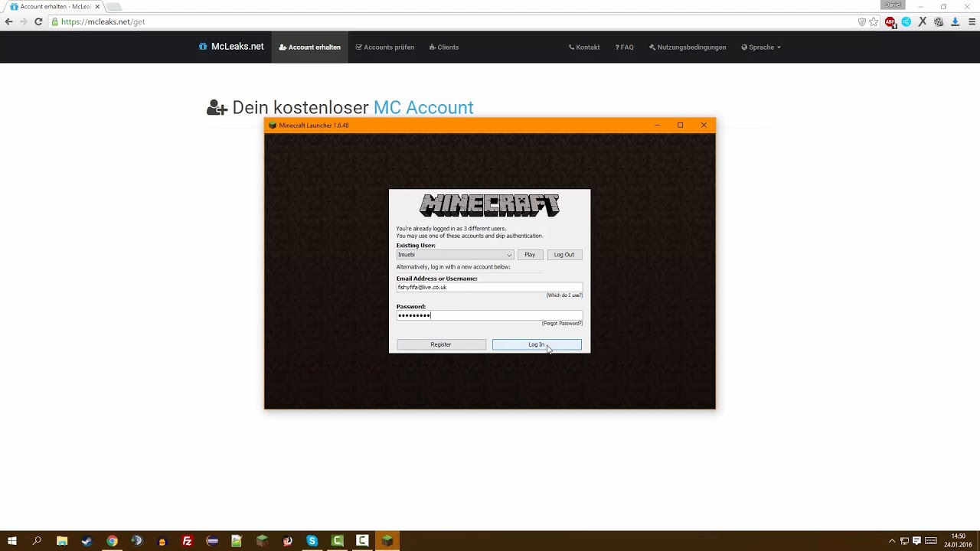Open the Accounts prüfen nav item
This screenshot has height=551, width=980.
point(385,47)
